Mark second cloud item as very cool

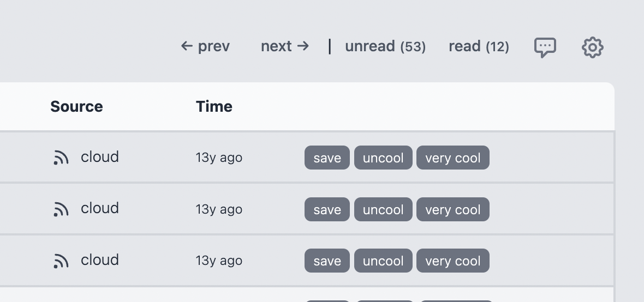pos(453,209)
